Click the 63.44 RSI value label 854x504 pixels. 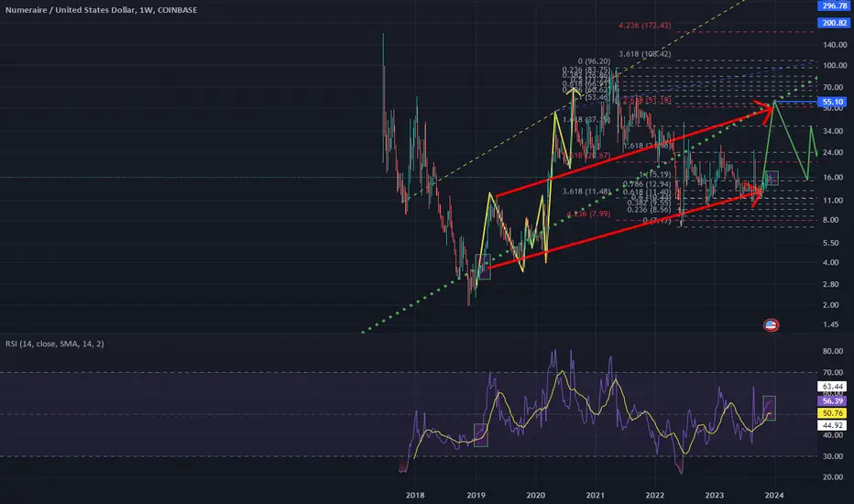click(x=832, y=387)
